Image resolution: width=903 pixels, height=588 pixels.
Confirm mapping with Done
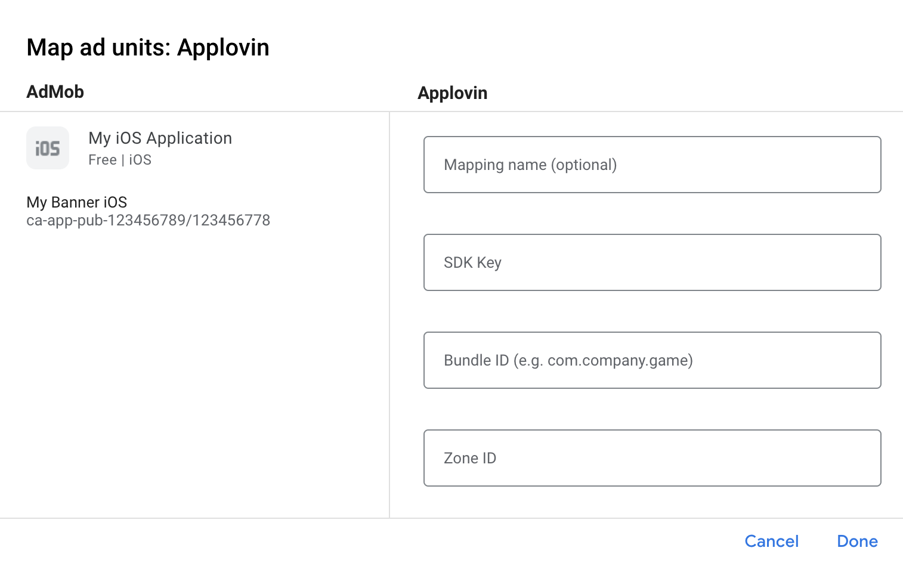[857, 541]
